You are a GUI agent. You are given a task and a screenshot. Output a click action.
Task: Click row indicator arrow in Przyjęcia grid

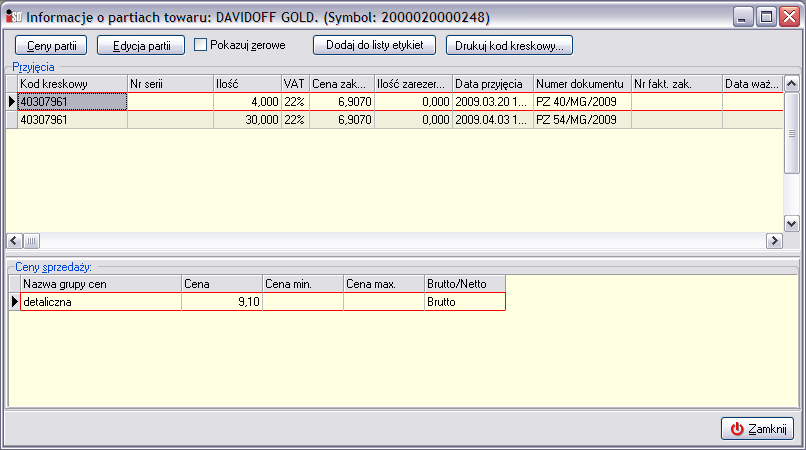pyautogui.click(x=12, y=102)
